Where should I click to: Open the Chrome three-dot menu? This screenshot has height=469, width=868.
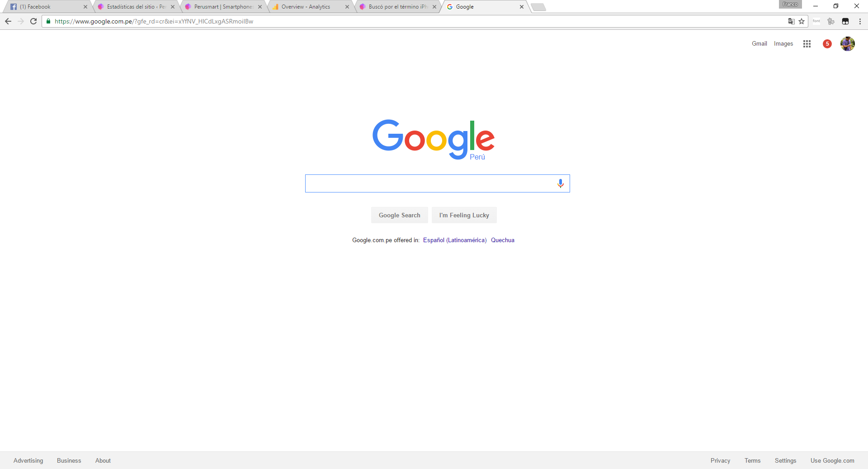[860, 21]
